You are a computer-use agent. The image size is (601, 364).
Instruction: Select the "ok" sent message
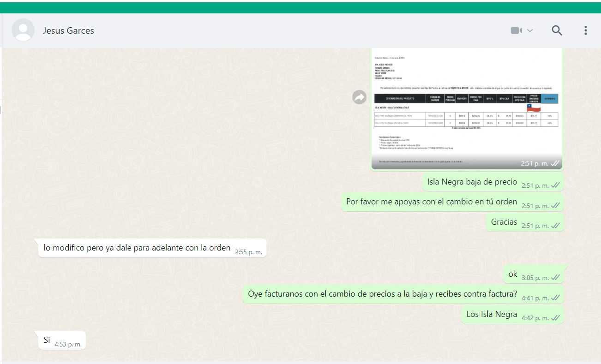pos(513,274)
